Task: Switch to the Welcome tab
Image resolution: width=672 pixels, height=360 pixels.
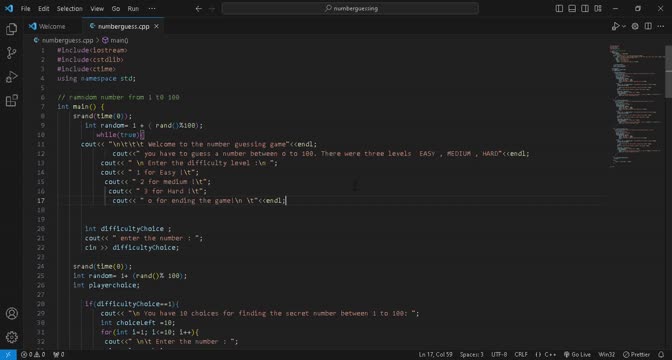Action: pyautogui.click(x=47, y=27)
